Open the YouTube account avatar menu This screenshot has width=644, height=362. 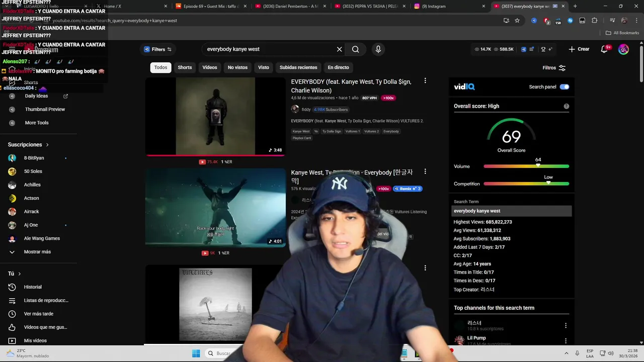[x=623, y=49]
